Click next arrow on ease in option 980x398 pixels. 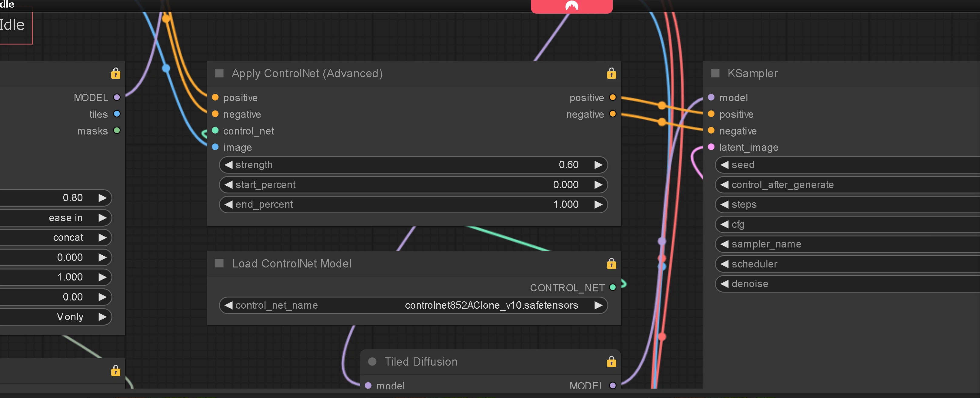tap(102, 217)
